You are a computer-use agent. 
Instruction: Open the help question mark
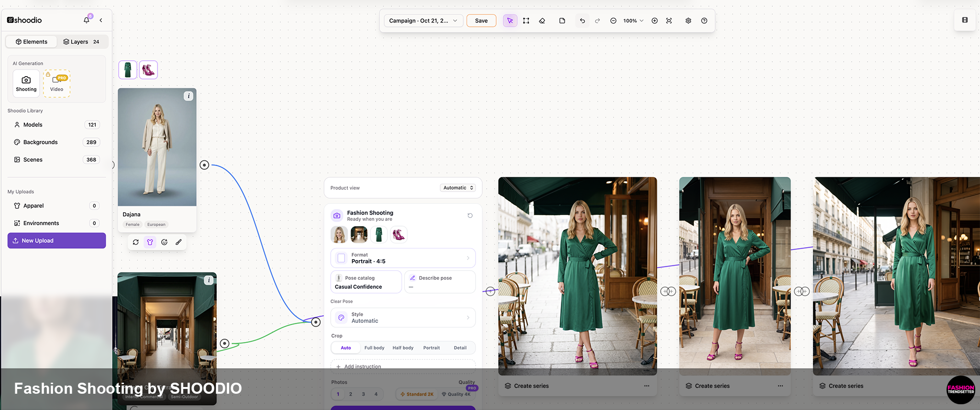tap(704, 21)
